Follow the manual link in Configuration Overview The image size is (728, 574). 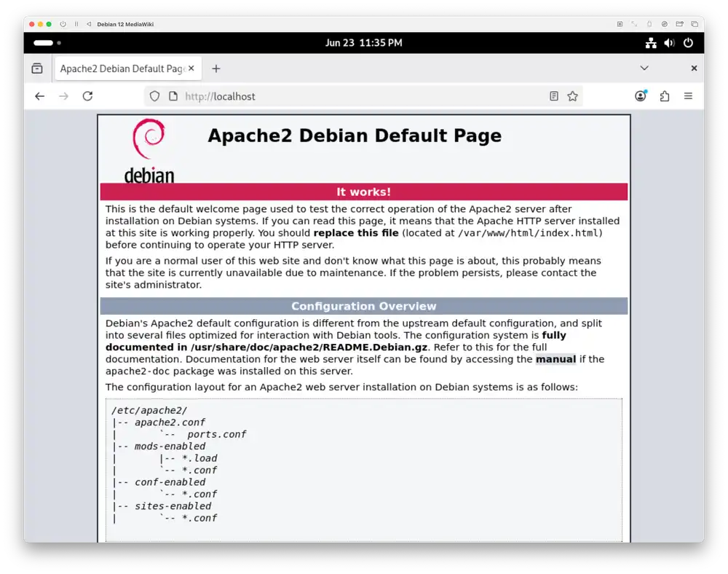pyautogui.click(x=555, y=359)
